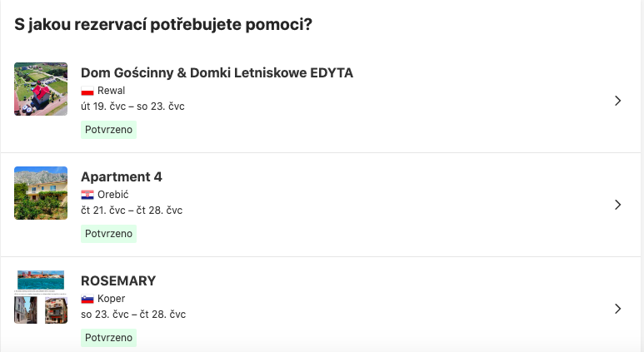The height and width of the screenshot is (352, 644).
Task: Open the Dom Gościnny EDYTA property thumbnail
Action: [x=41, y=88]
